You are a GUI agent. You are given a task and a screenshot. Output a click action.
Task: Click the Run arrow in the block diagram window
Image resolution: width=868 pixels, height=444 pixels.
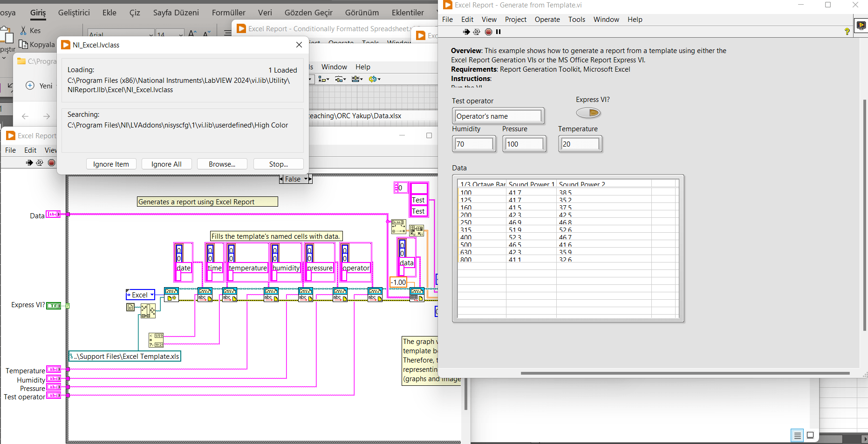point(29,162)
